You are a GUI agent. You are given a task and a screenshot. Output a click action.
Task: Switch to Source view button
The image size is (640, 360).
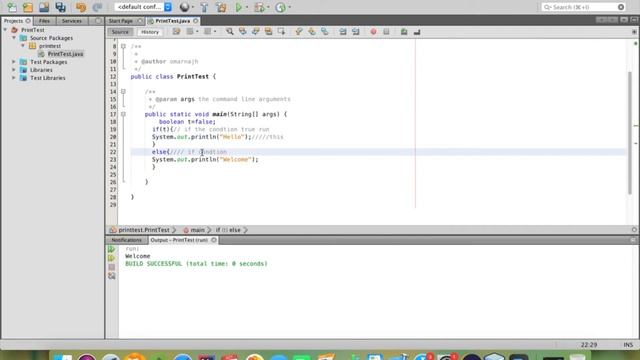pos(120,32)
